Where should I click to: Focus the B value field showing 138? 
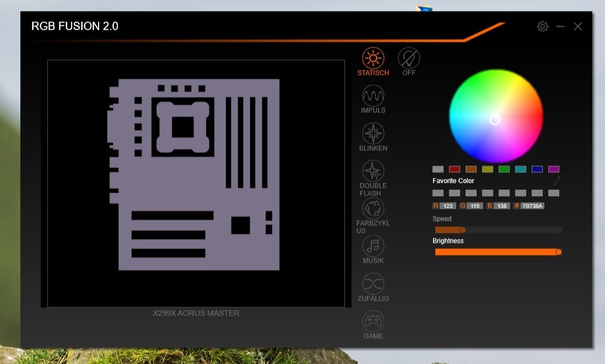501,206
